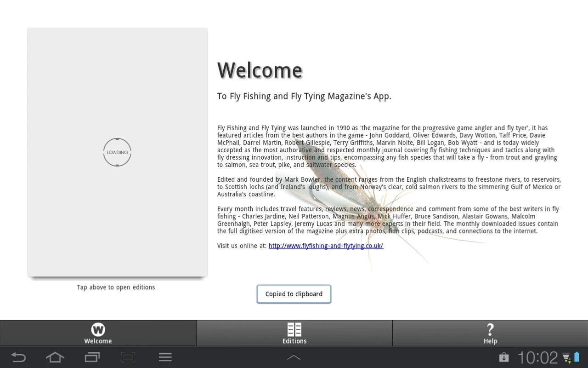Select the Welcome 'W' icon
Screen dimensions: 588x368
pyautogui.click(x=98, y=329)
